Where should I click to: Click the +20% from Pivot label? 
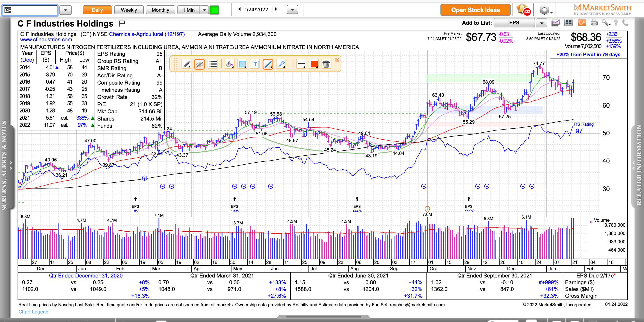coord(588,54)
